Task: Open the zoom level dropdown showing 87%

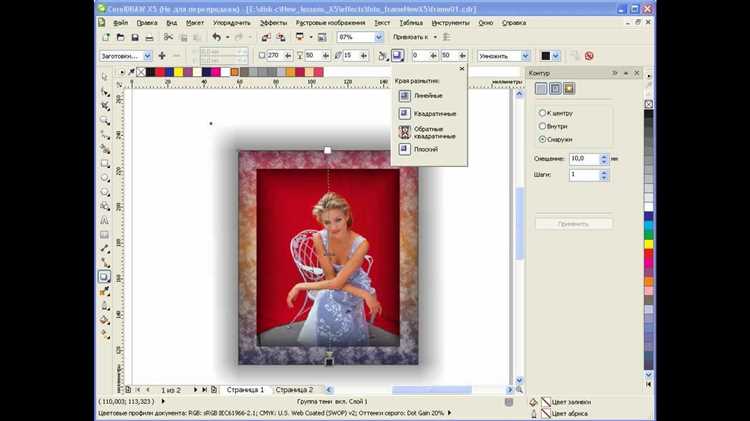Action: click(x=378, y=37)
